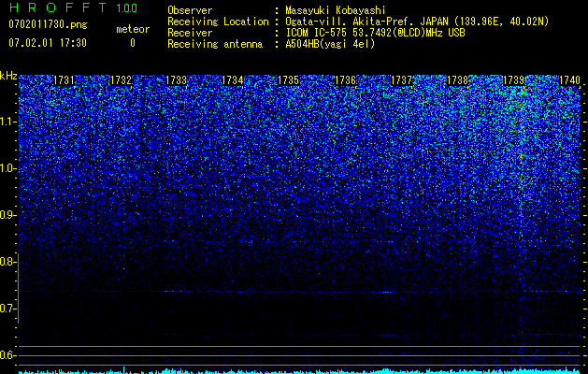Screen dimensions: 588x374
Task: Click the kHz axis unit label
Action: pos(8,76)
